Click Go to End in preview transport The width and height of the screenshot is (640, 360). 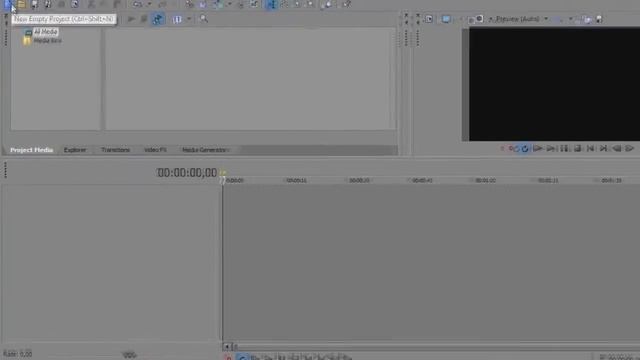click(603, 149)
